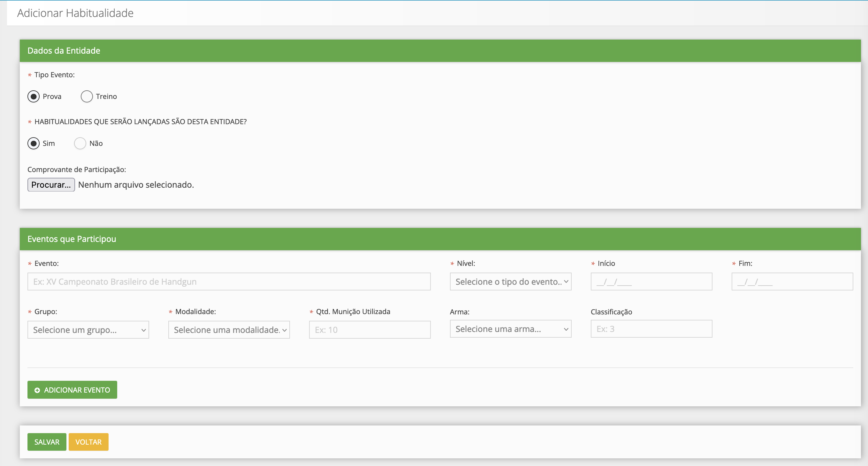The image size is (868, 466).
Task: Click the Fim date field
Action: click(x=792, y=282)
